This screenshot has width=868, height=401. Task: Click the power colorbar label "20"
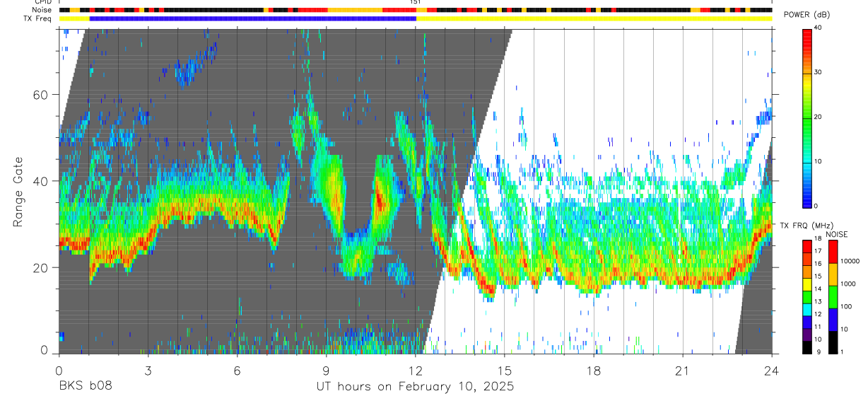pyautogui.click(x=818, y=117)
